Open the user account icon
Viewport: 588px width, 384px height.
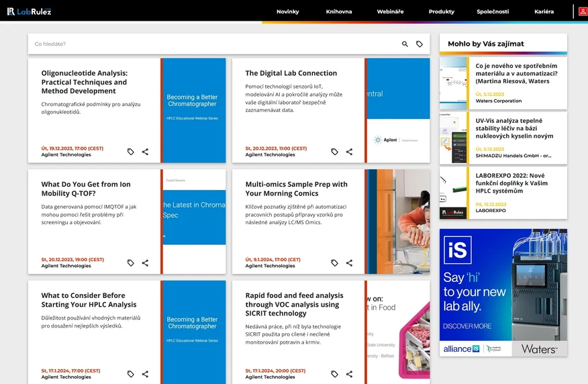[x=583, y=11]
